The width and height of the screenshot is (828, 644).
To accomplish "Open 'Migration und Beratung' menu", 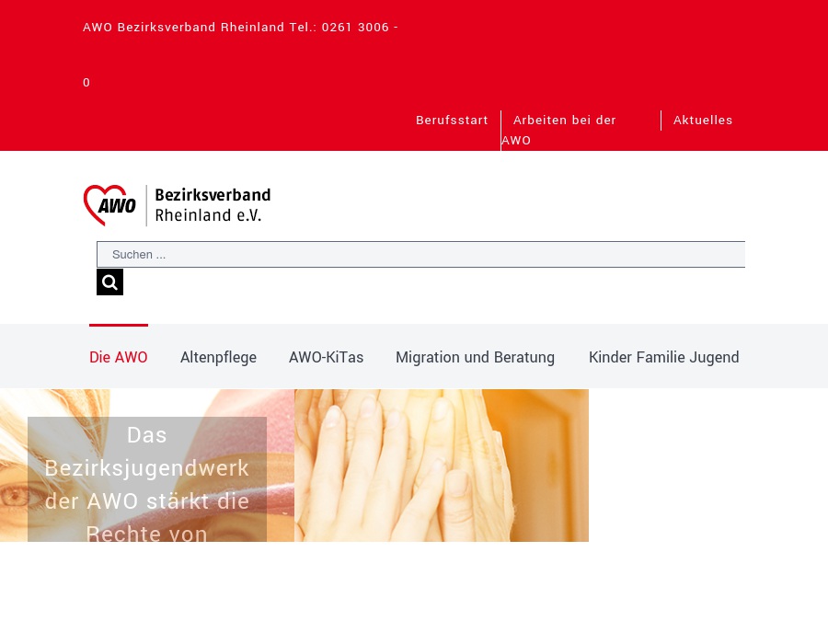I will 475,357.
